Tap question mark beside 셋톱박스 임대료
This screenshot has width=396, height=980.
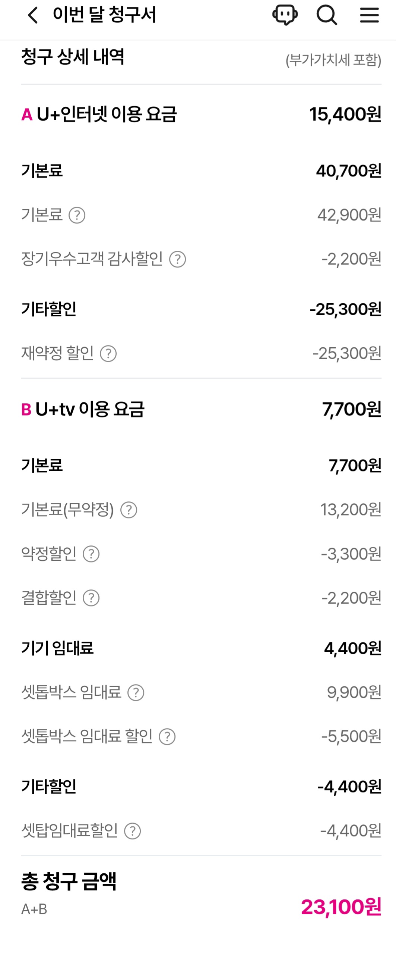[136, 693]
